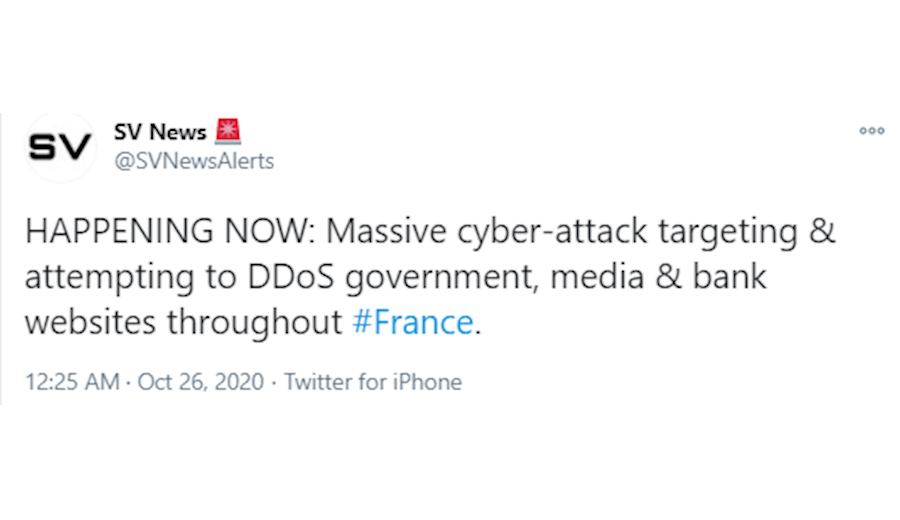This screenshot has height=520, width=900.
Task: Click the 12:25 AM timestamp
Action: 73,382
